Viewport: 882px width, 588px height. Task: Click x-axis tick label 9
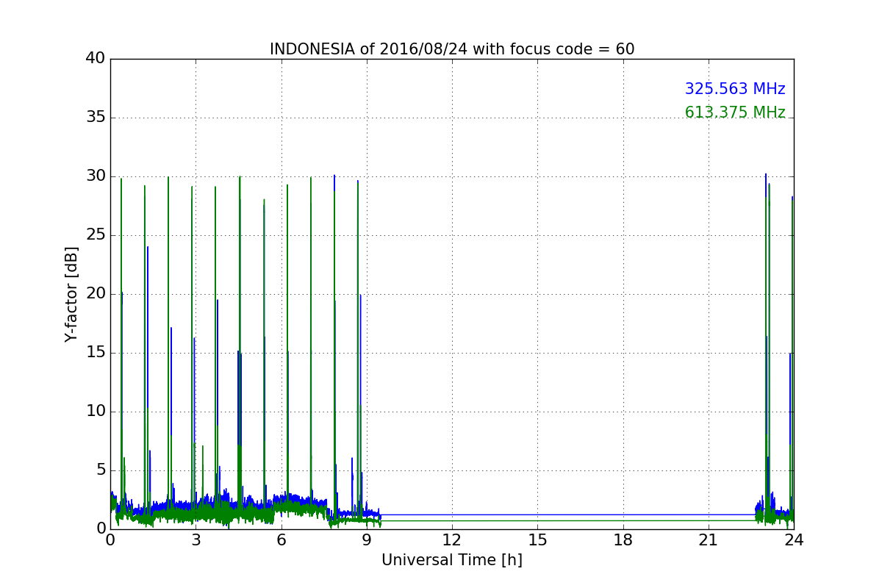point(367,539)
